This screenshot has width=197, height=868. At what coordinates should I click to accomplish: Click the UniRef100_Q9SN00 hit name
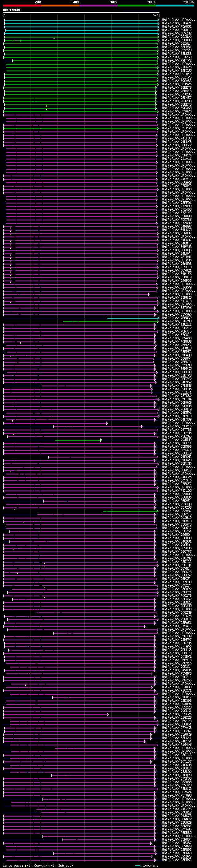pyautogui.click(x=177, y=37)
